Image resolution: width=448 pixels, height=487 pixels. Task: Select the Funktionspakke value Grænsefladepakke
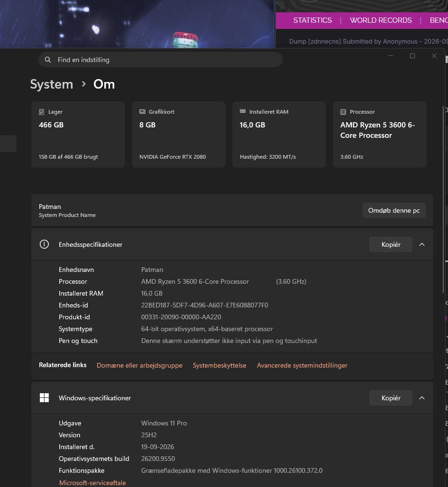232,470
